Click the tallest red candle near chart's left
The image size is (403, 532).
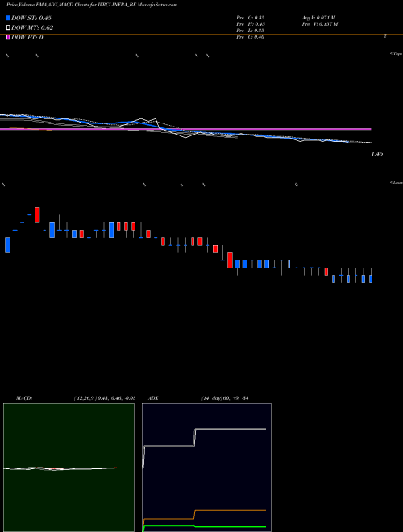point(37,215)
